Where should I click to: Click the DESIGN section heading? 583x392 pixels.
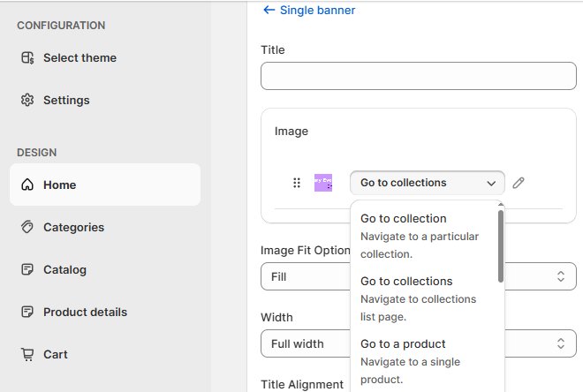[37, 153]
